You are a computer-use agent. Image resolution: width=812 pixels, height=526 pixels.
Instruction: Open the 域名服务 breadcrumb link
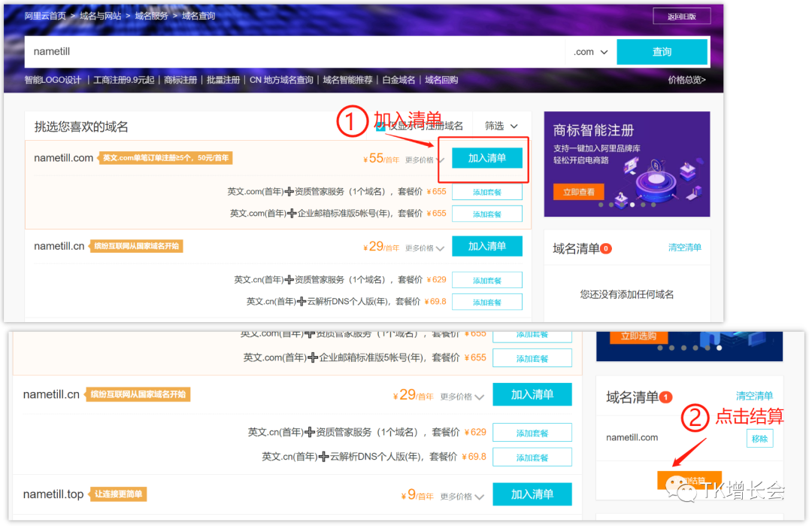tap(152, 16)
